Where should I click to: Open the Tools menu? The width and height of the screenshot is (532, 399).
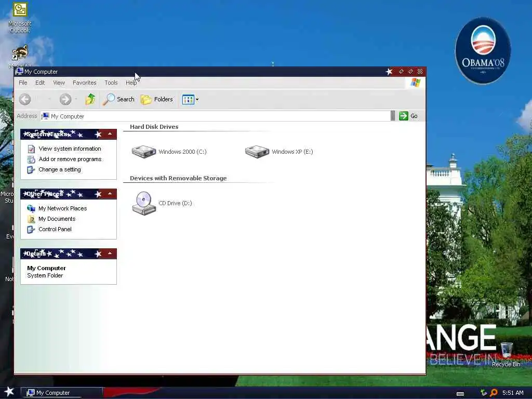pos(111,83)
